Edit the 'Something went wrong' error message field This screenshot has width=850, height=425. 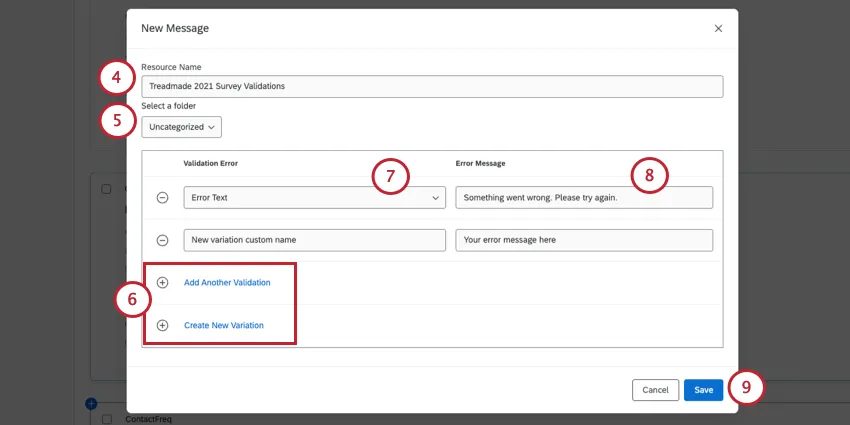click(583, 198)
